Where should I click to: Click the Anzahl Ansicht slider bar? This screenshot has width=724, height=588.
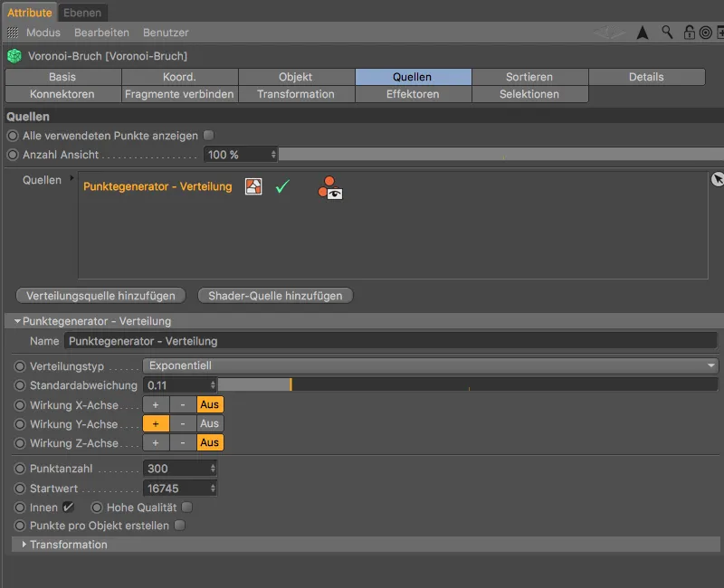click(501, 154)
